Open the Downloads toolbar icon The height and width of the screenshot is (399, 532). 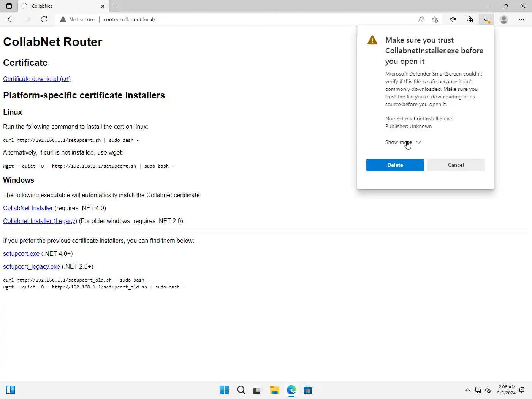486,19
